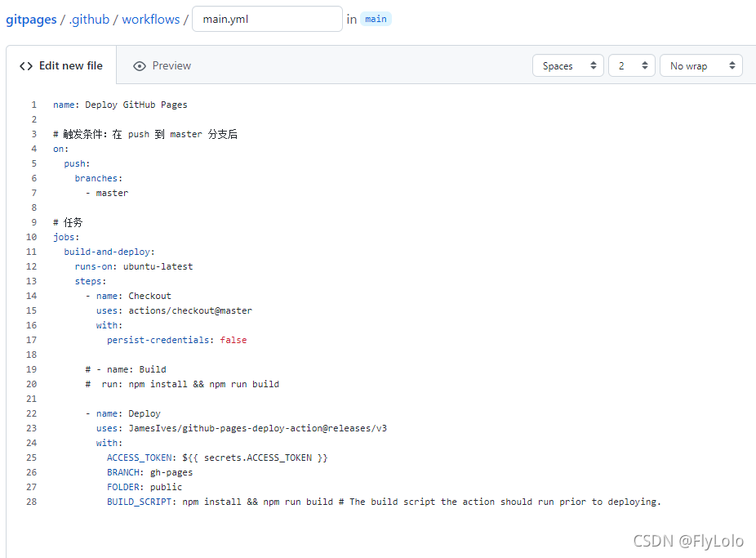Click the red 'false' value on line 17
The width and height of the screenshot is (756, 558).
click(x=233, y=340)
